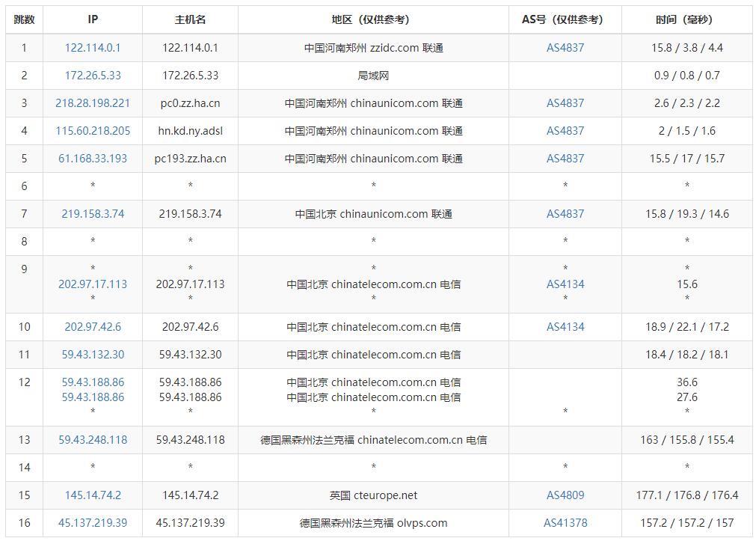756x541 pixels.
Task: Select hostname cell 145.14.74.2
Action: coord(190,495)
